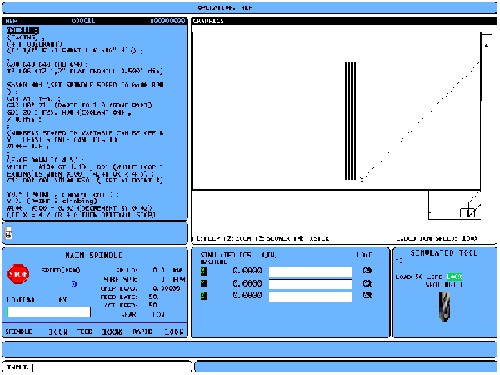Click the green highlighted value in Simulated Tool
Screen dimensions: 500x375
click(x=454, y=277)
